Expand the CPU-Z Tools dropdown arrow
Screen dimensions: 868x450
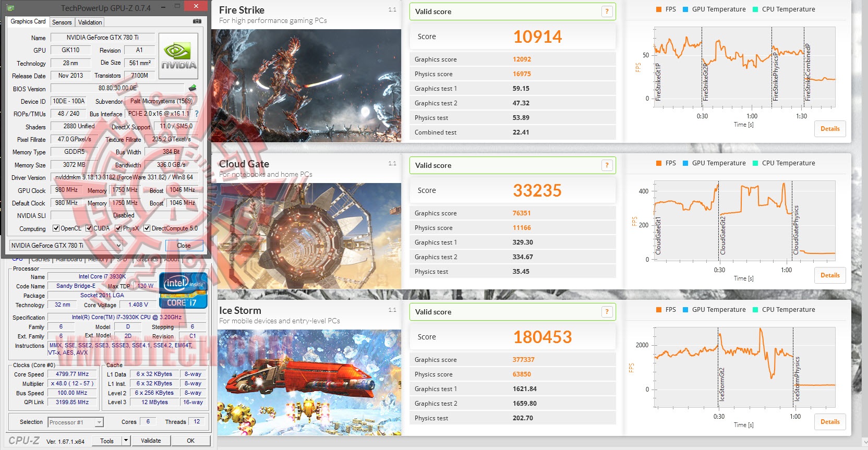tap(126, 441)
